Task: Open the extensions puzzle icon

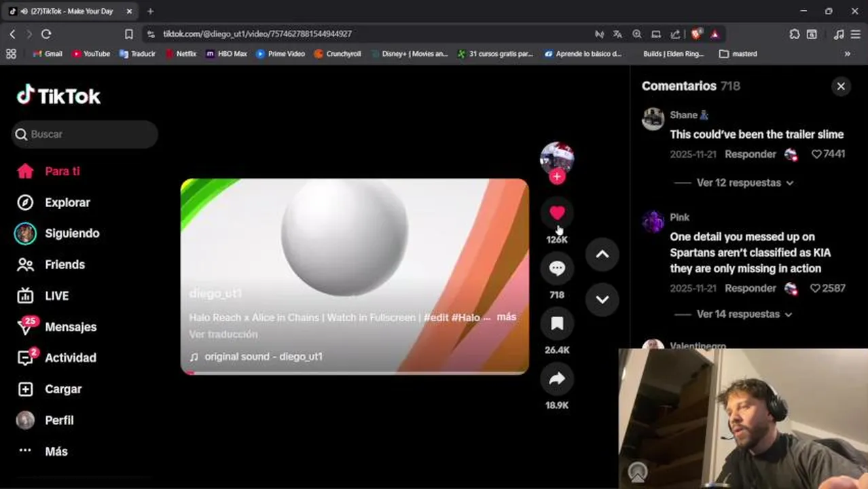Action: point(795,34)
